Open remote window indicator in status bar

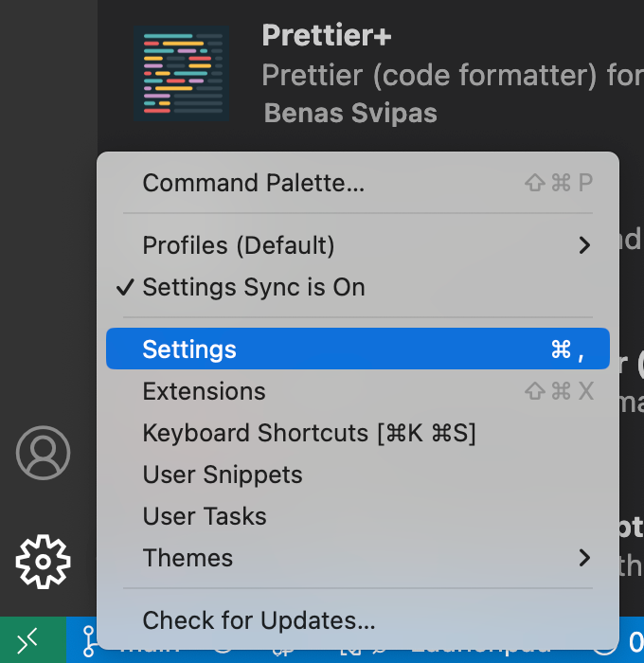28,641
